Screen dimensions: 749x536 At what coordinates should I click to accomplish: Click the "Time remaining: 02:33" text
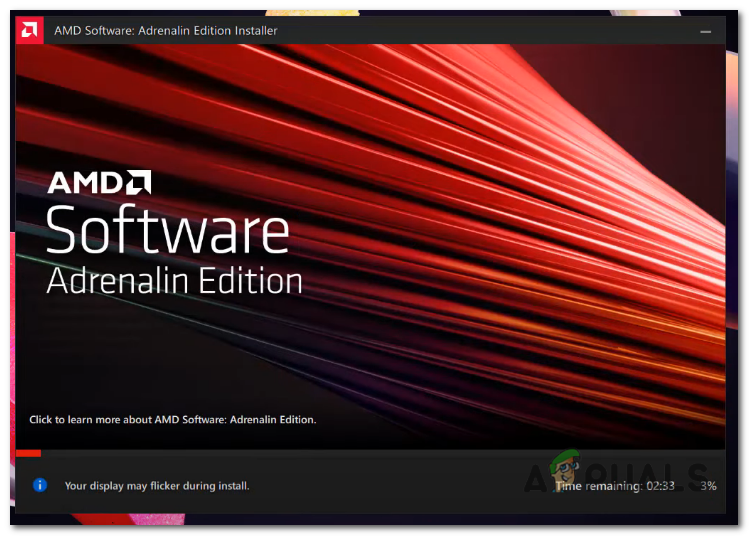615,486
